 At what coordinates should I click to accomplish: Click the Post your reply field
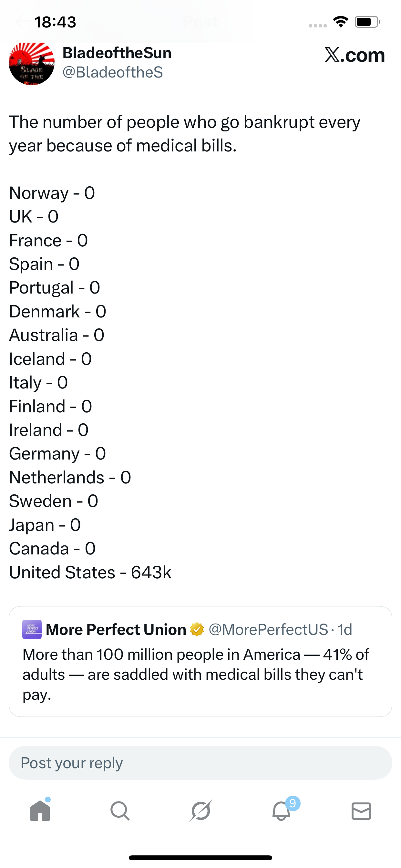point(200,763)
